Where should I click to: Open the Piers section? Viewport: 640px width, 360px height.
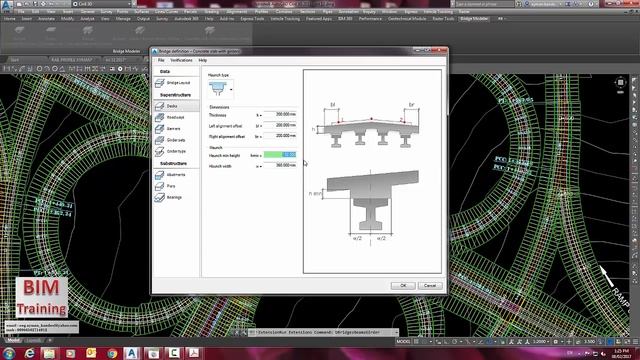[x=176, y=186]
